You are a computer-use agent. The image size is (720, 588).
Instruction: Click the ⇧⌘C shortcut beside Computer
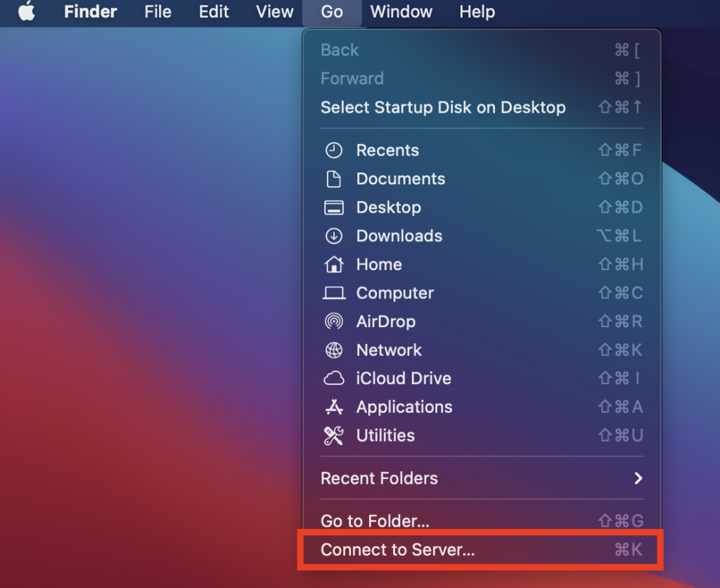coord(620,293)
